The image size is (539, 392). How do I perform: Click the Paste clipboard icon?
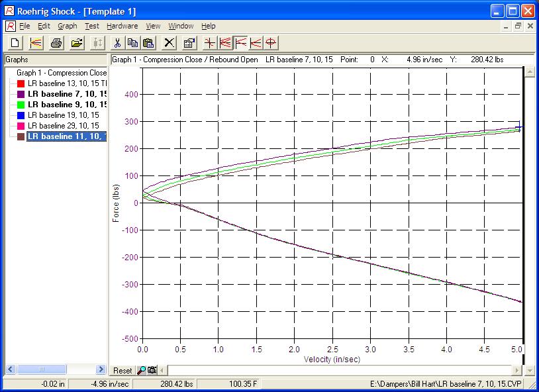click(x=149, y=43)
